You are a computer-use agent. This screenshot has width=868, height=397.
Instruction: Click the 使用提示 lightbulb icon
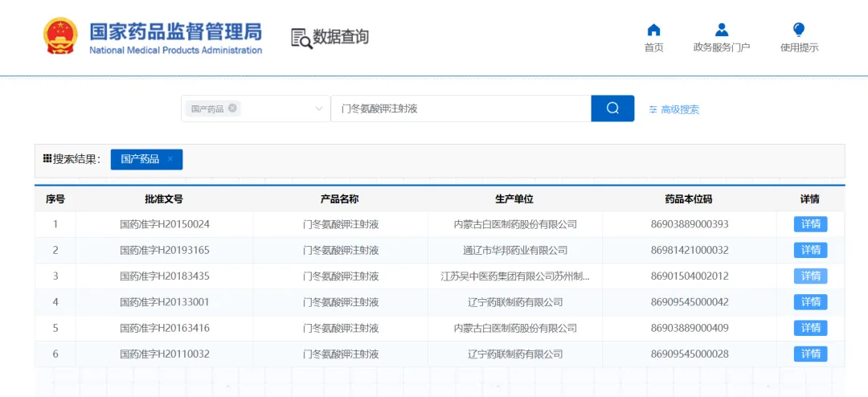(799, 30)
